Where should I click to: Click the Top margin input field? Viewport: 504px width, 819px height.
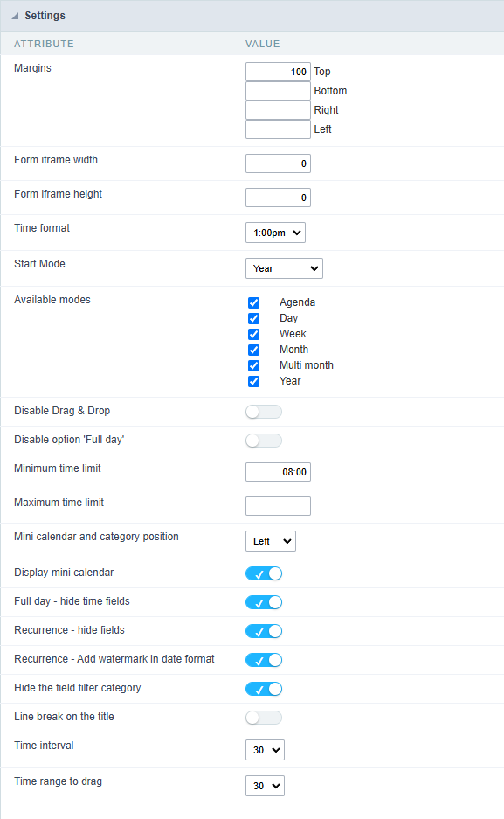coord(278,71)
